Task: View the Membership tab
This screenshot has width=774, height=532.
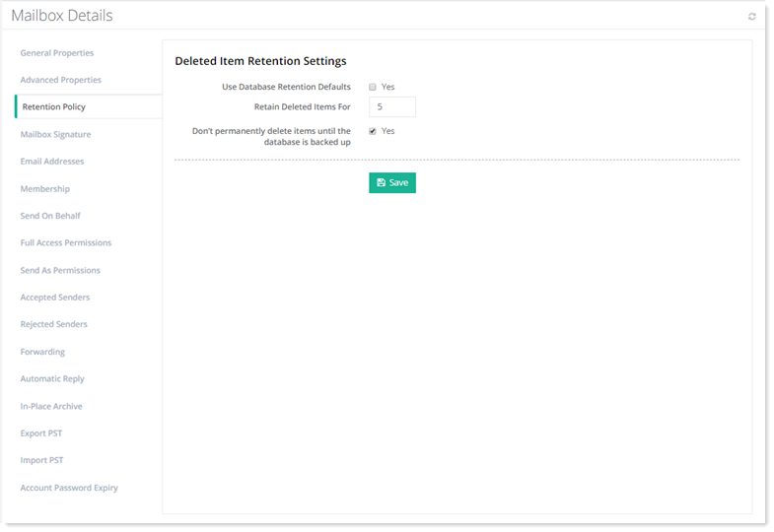Action: 45,189
